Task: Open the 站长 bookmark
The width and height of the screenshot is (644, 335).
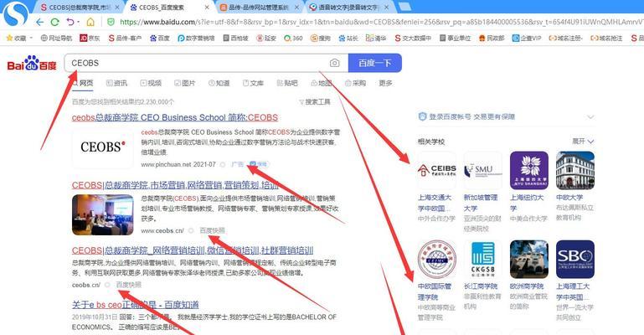Action: 348,38
